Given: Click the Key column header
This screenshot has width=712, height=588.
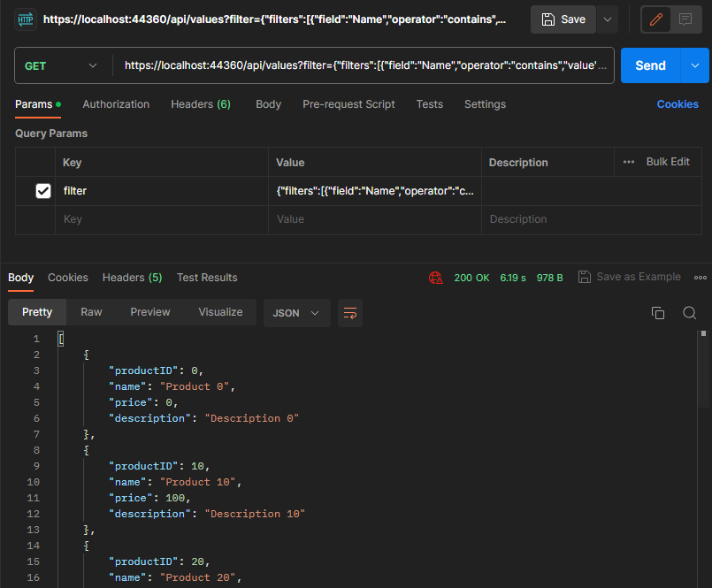Looking at the screenshot, I should [x=72, y=163].
